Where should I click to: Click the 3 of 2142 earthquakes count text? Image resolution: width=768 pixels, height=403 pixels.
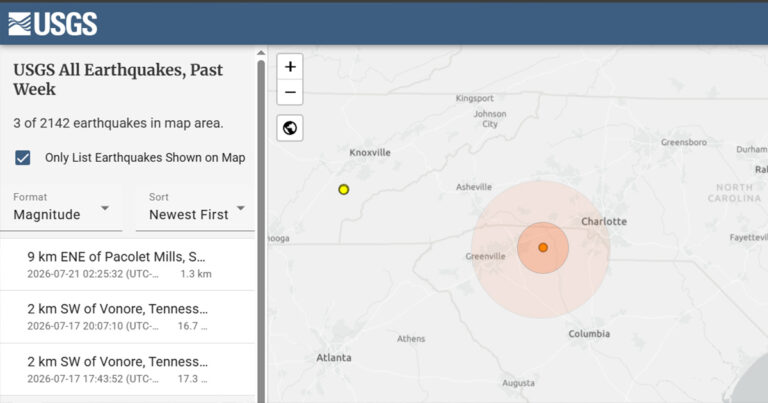coord(118,123)
